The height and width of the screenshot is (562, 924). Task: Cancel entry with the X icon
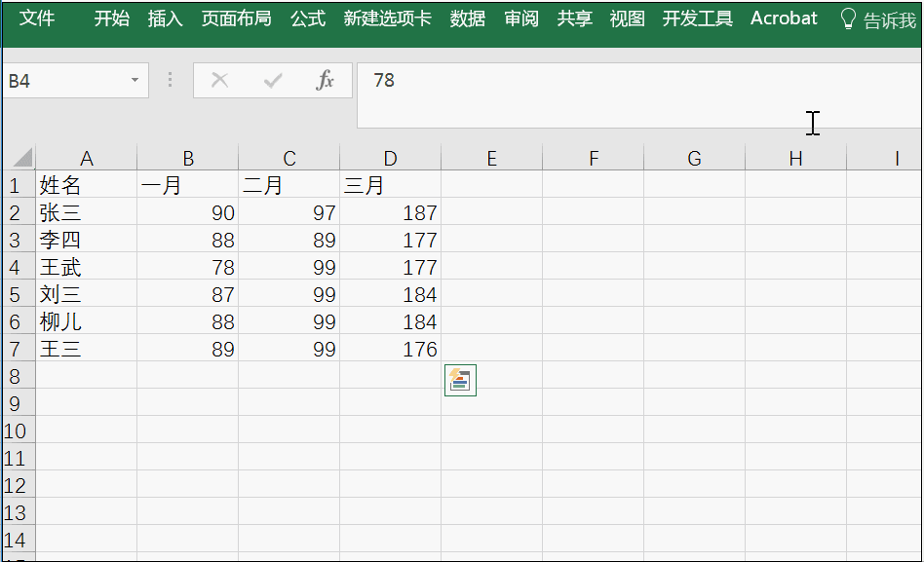coord(220,80)
